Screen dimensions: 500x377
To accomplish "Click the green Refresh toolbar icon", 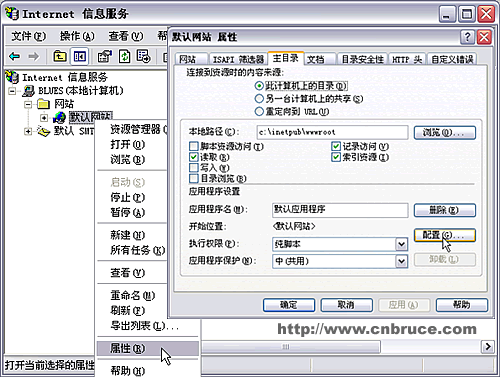I will tap(125, 56).
